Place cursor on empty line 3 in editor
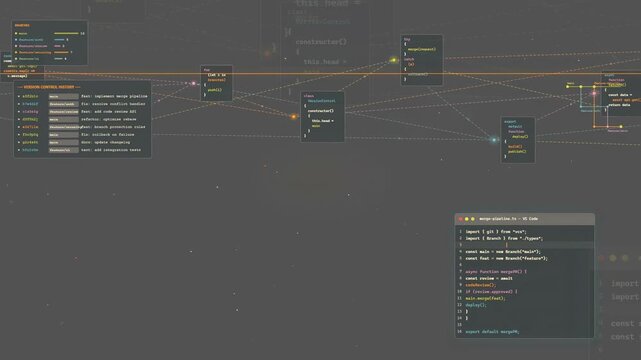641x360 pixels. [524, 245]
